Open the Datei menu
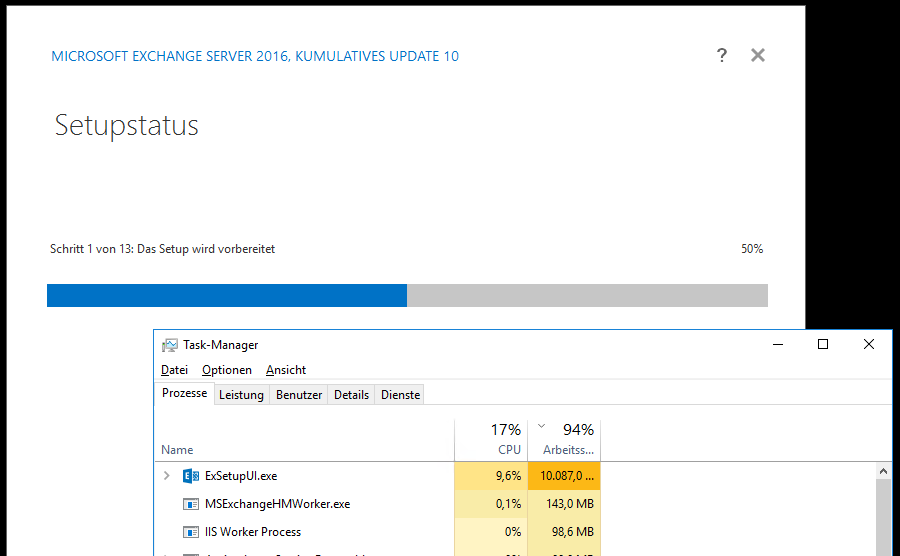 pyautogui.click(x=174, y=370)
